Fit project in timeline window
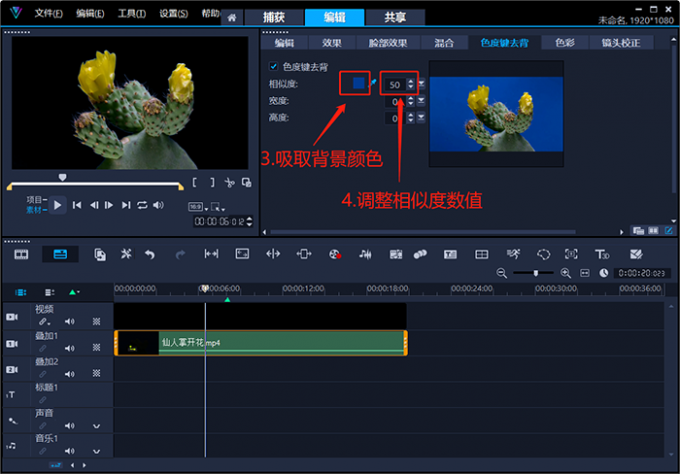The image size is (680, 474). click(585, 273)
